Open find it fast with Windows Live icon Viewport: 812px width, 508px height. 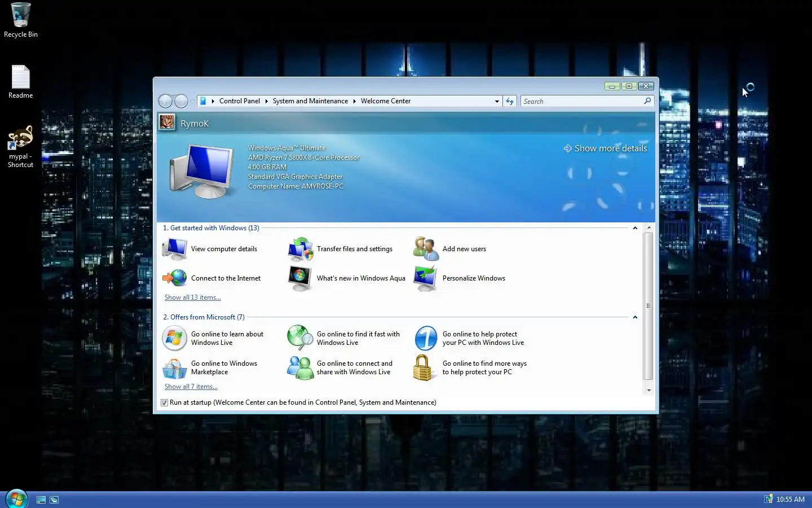[x=300, y=338]
